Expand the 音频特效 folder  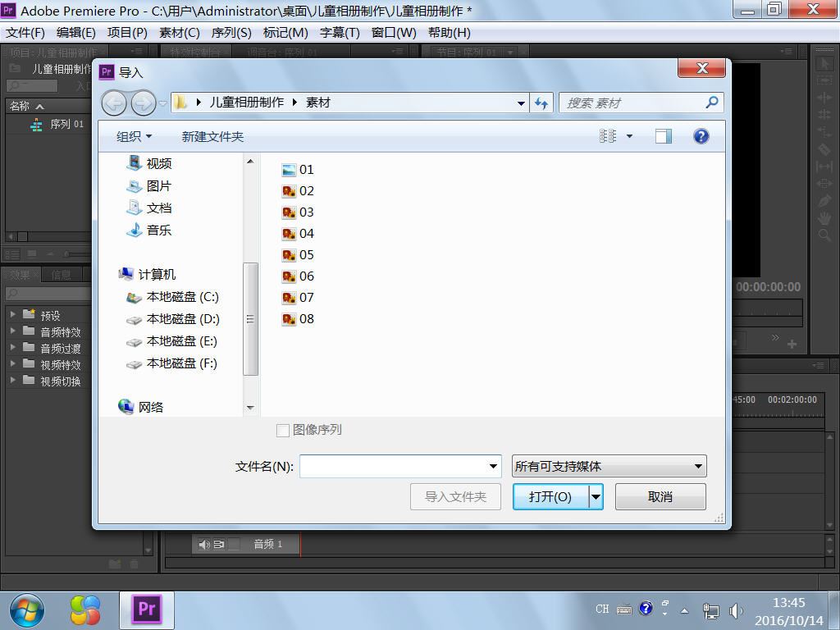pyautogui.click(x=13, y=331)
